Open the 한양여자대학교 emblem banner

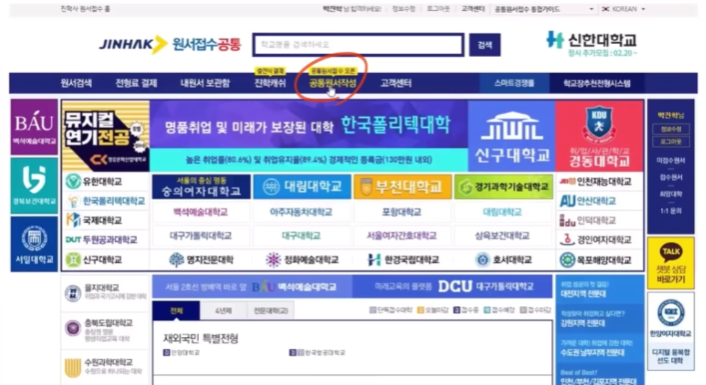point(671,331)
